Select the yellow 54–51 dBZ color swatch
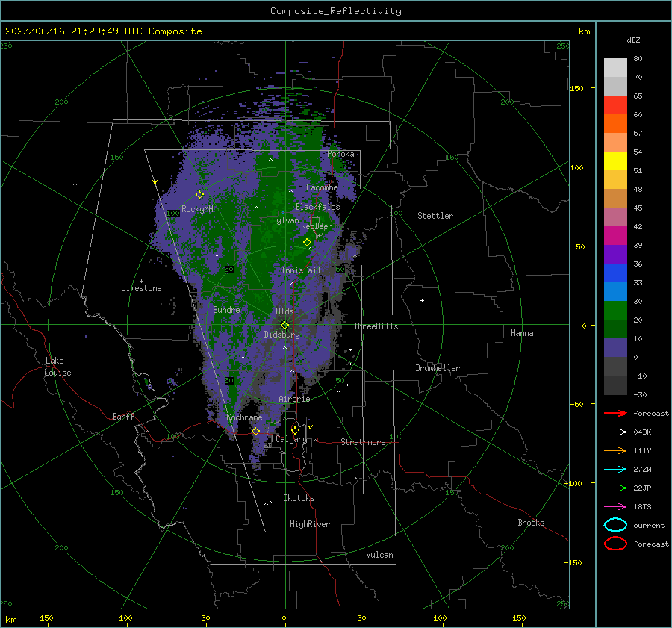This screenshot has height=628, width=672. click(615, 161)
